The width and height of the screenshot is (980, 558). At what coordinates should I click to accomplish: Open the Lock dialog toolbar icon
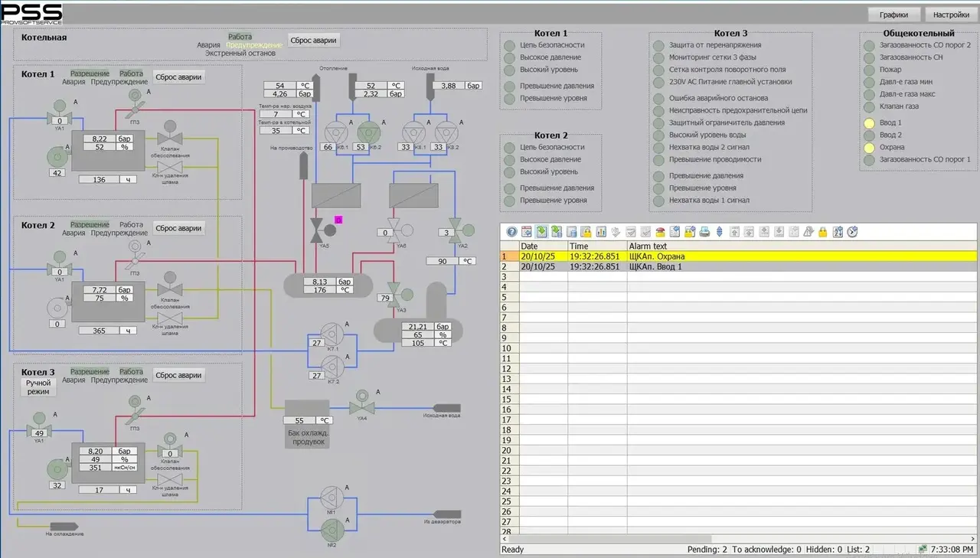(690, 232)
